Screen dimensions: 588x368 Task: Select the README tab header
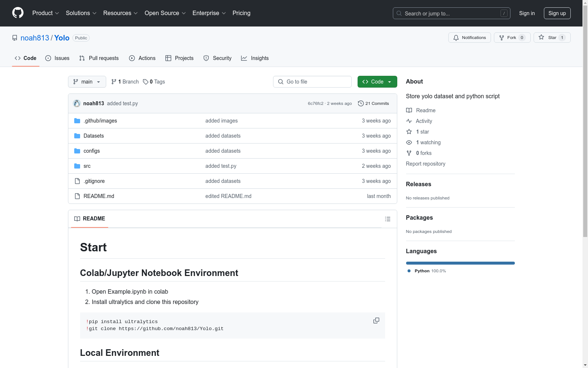[x=90, y=219]
